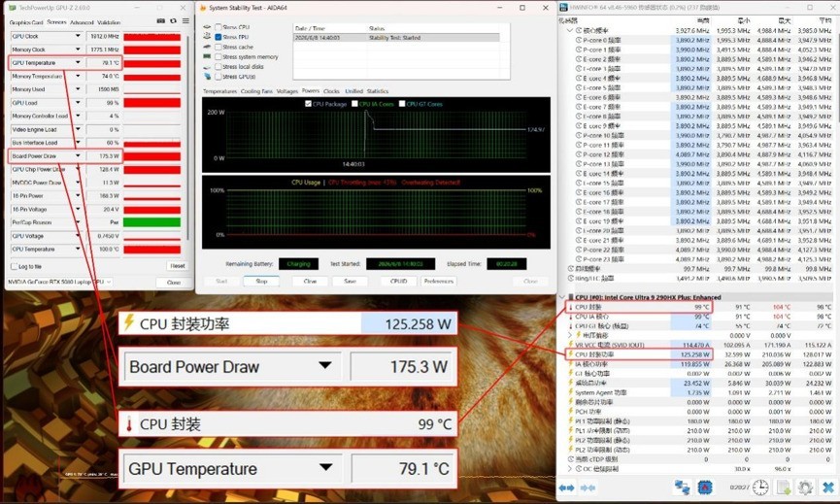Open GPU Load sensor dropdown
Image resolution: width=840 pixels, height=504 pixels.
pos(78,102)
